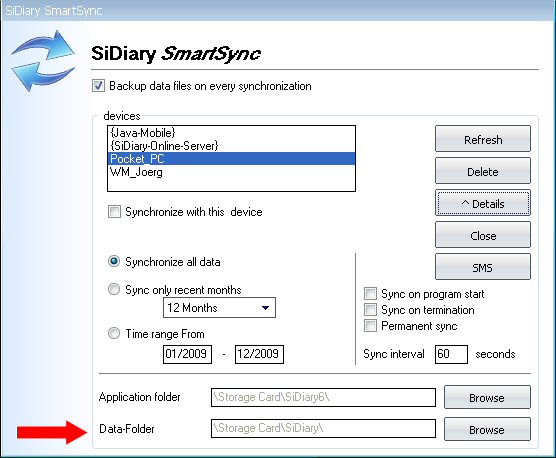Click the blue SmartSync arrows logo

pos(43,61)
